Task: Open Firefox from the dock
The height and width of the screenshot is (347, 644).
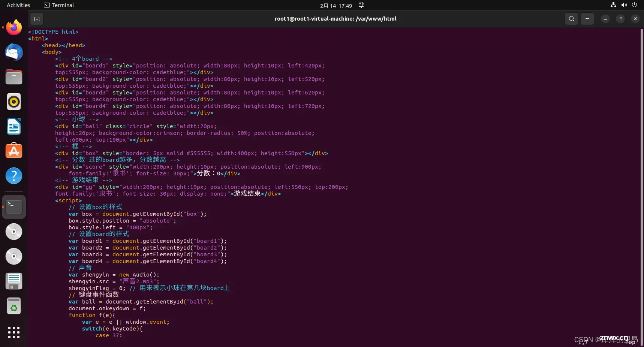Action: 14,27
